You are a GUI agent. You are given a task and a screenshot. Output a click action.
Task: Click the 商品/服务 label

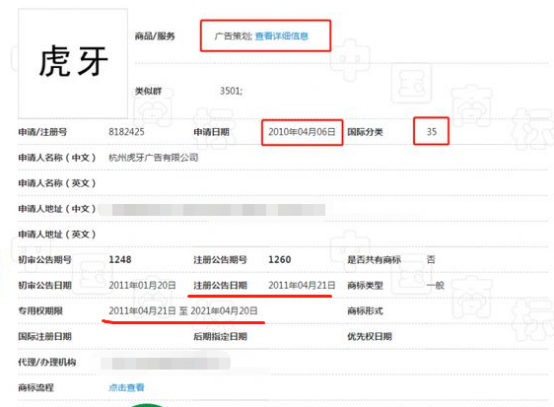click(x=155, y=36)
